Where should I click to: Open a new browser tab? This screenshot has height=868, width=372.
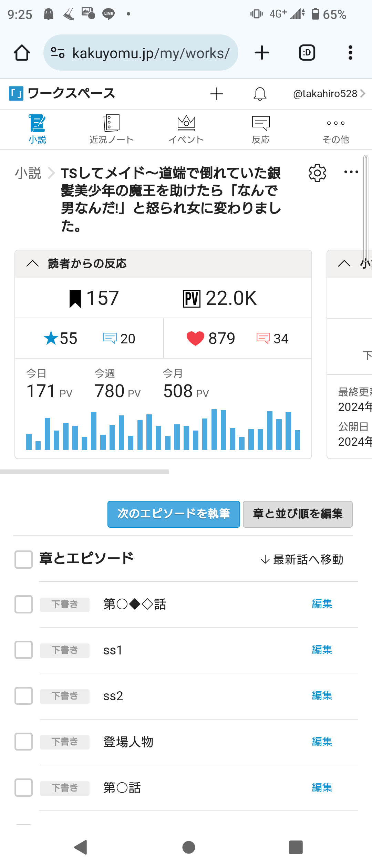tap(262, 53)
